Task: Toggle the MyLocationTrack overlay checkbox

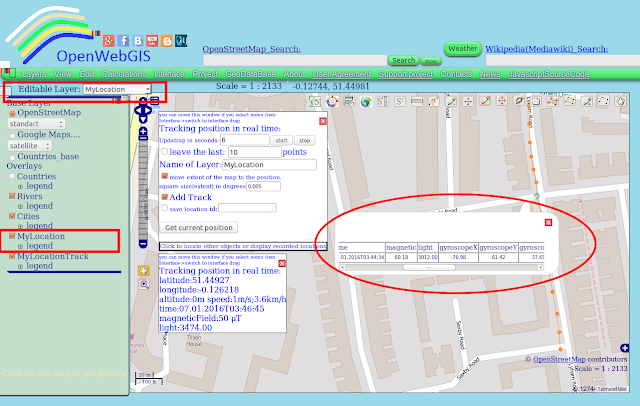Action: point(12,256)
